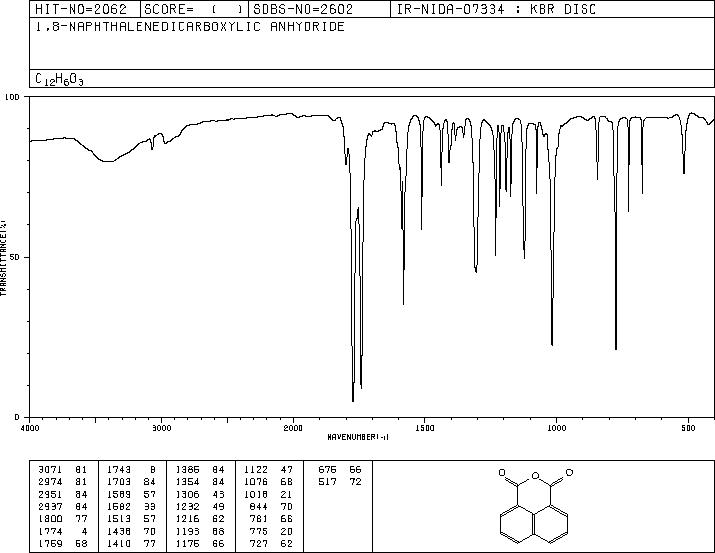Click the 1500 tick label on x-axis
This screenshot has height=553, width=715.
(x=425, y=428)
